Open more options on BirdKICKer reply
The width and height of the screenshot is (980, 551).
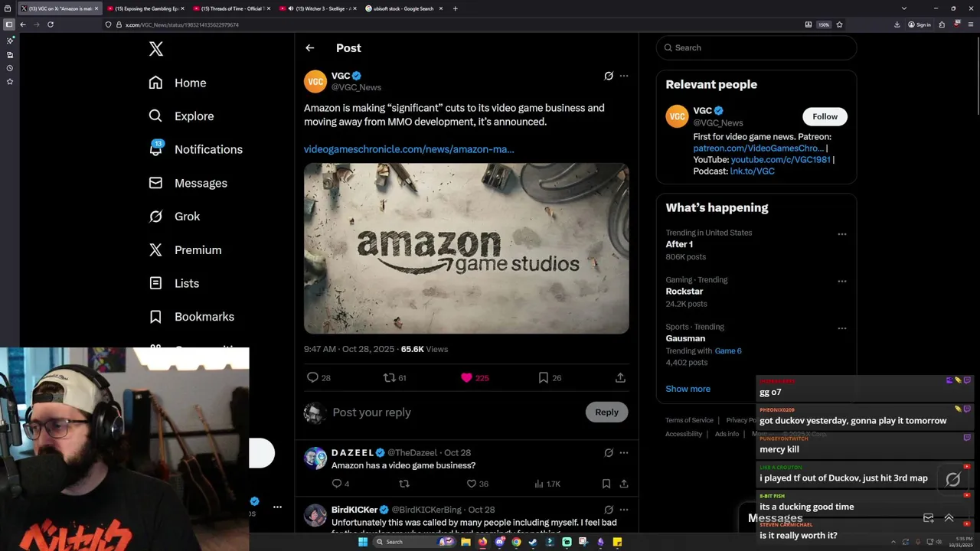pos(624,510)
